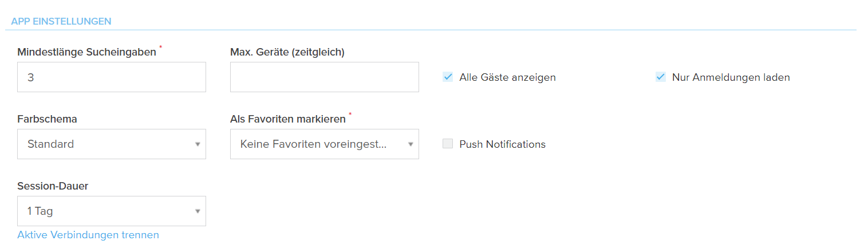Click the Mindestlänge Sucheingaben field label
Image resolution: width=868 pixels, height=252 pixels.
tap(86, 52)
